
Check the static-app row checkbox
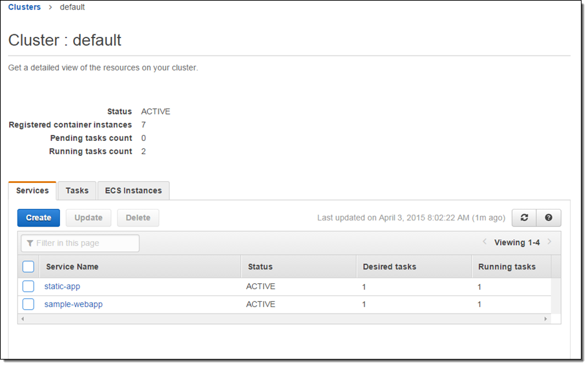pyautogui.click(x=28, y=286)
